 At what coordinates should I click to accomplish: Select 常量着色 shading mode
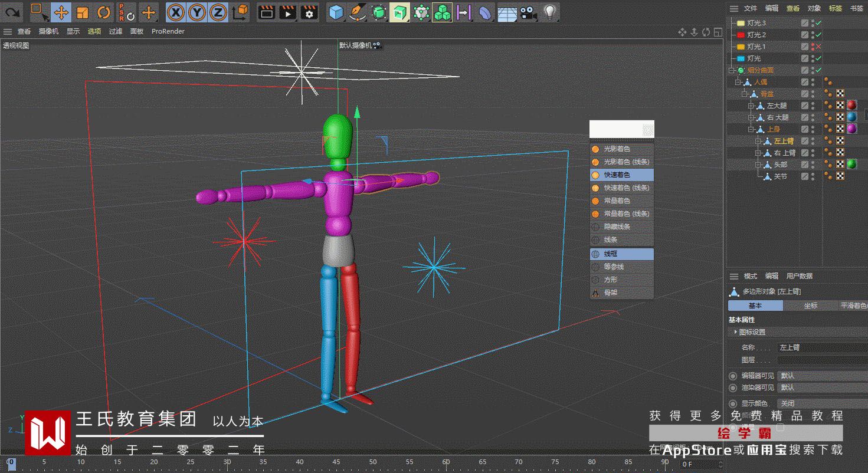622,201
